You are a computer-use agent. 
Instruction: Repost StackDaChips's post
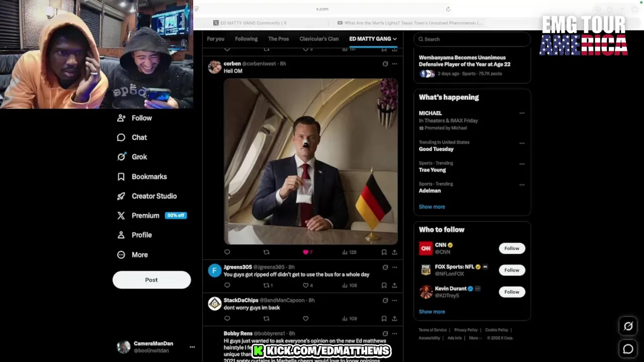pyautogui.click(x=266, y=318)
